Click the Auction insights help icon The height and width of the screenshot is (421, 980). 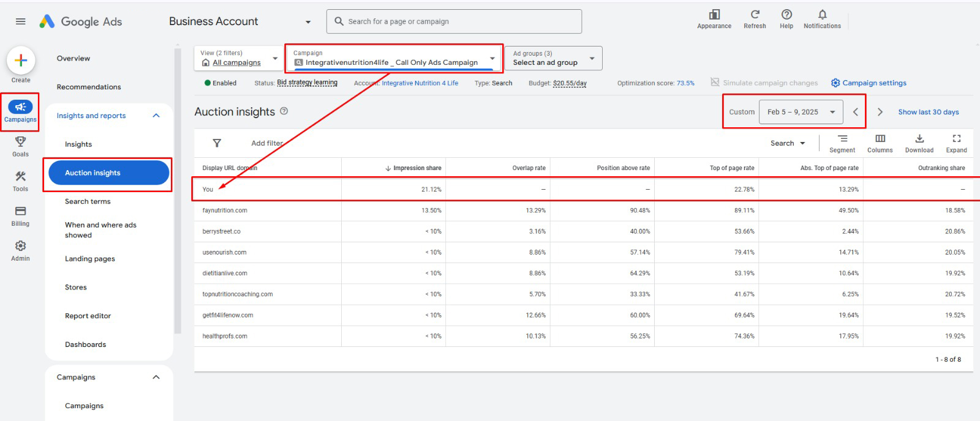click(x=284, y=111)
